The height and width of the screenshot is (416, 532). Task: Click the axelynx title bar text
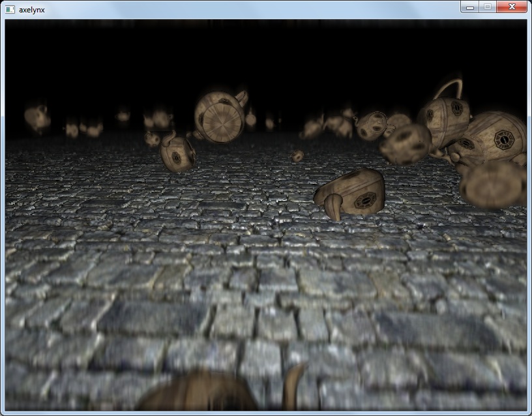point(33,8)
